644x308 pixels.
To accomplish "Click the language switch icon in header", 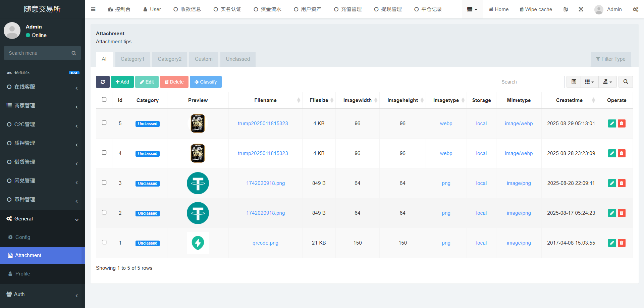I will tap(566, 9).
